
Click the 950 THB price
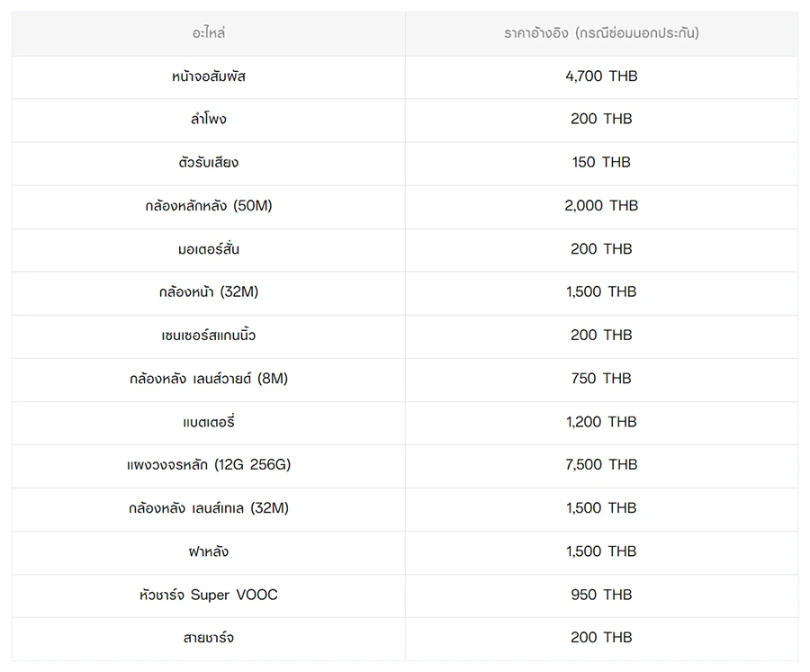coord(601,595)
